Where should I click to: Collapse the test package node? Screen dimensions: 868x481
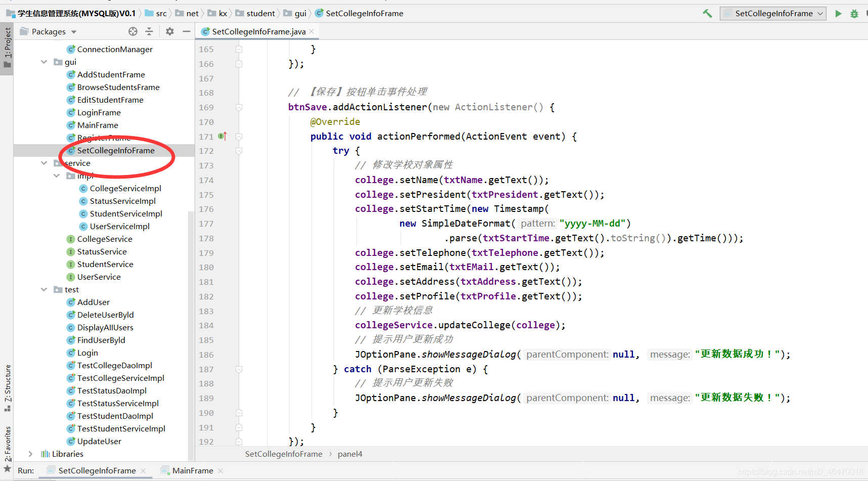coord(44,289)
